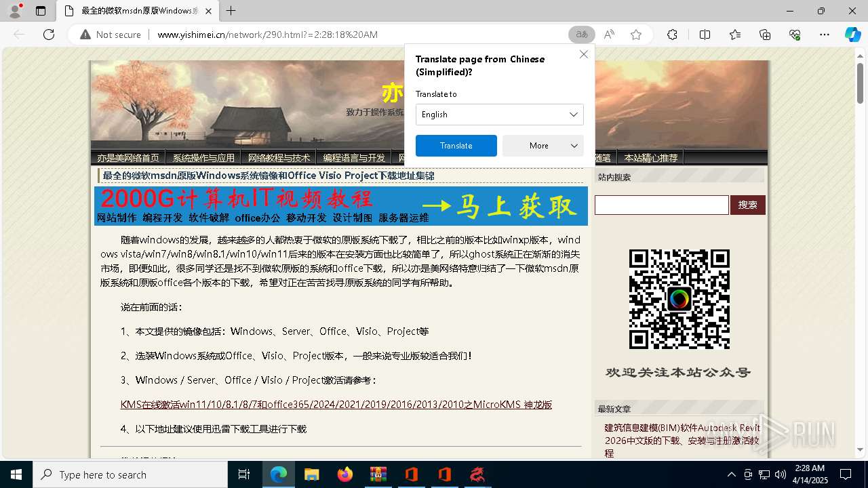The height and width of the screenshot is (488, 868).
Task: Click the 2000G IT video tutorial banner
Action: point(341,206)
